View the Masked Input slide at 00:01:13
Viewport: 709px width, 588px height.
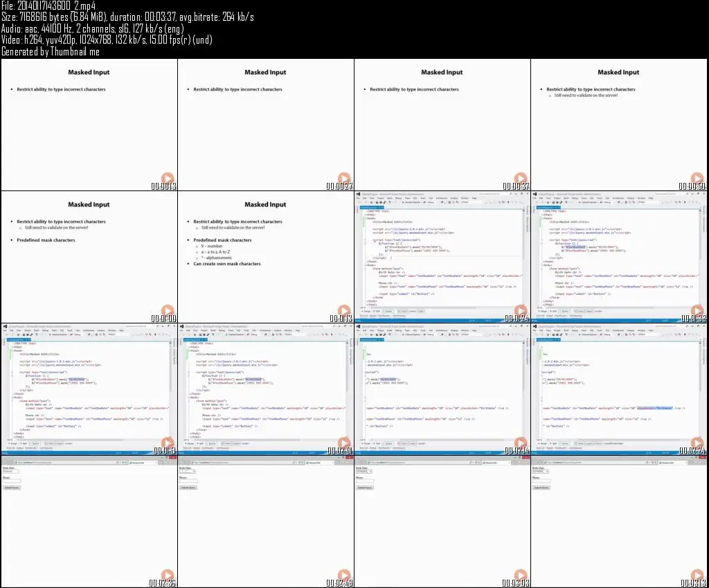pyautogui.click(x=266, y=257)
